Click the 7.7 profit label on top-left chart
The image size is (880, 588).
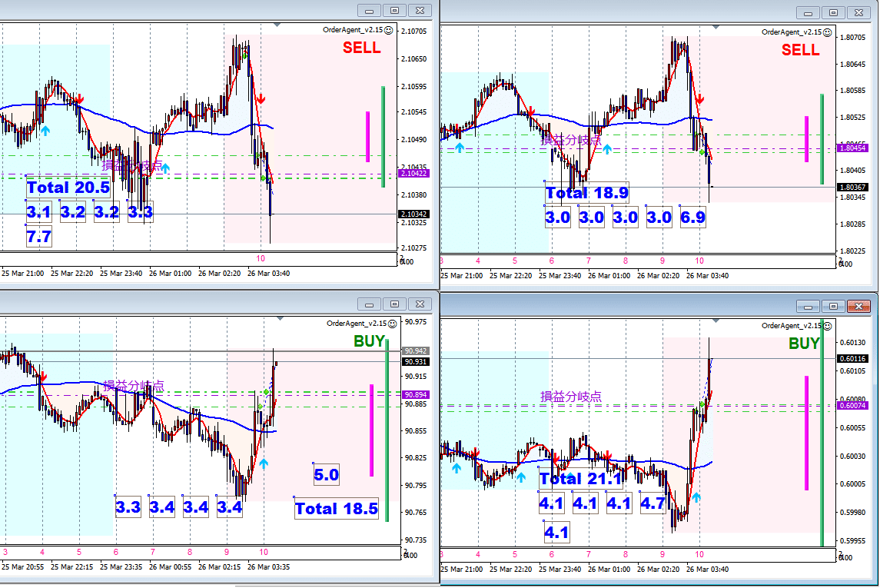point(38,235)
